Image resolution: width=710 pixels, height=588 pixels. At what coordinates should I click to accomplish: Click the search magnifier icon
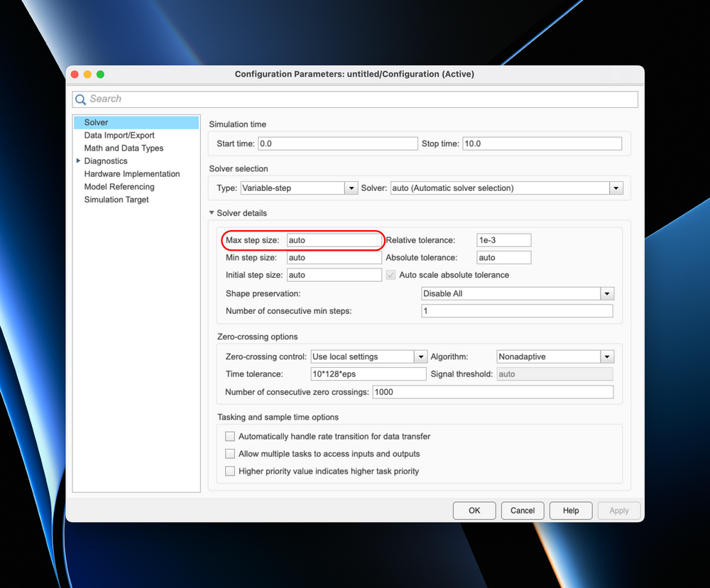(x=80, y=99)
